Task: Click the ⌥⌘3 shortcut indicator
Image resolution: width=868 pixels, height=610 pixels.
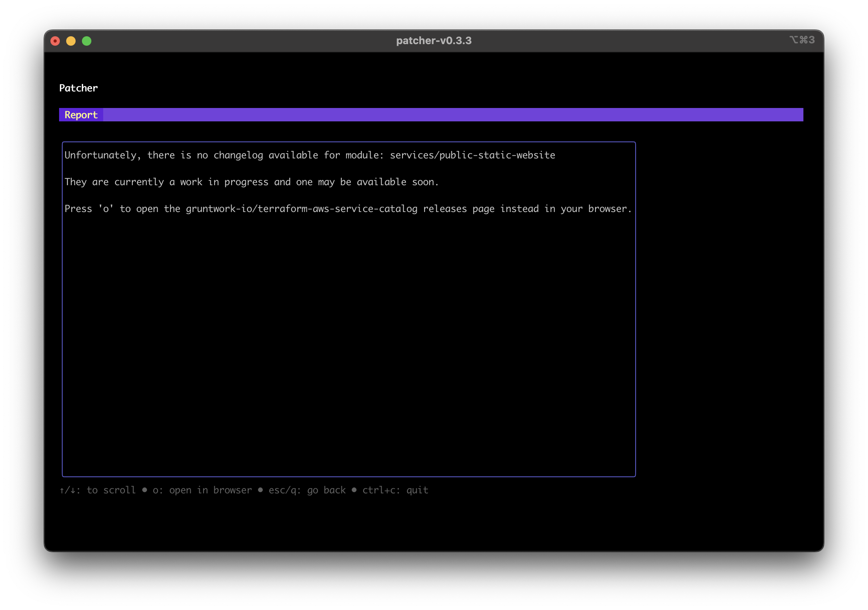Action: click(801, 40)
